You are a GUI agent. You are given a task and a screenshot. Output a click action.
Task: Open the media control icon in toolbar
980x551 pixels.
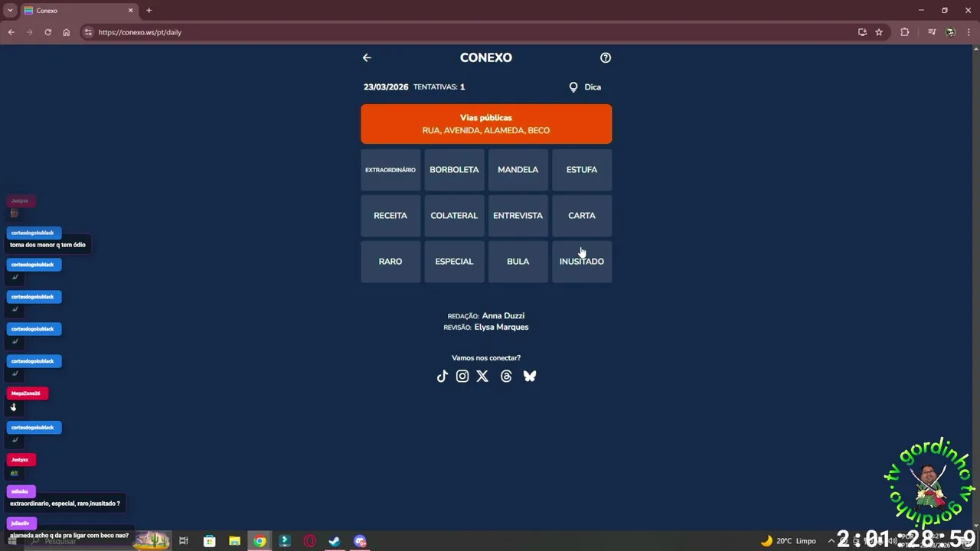coord(932,32)
